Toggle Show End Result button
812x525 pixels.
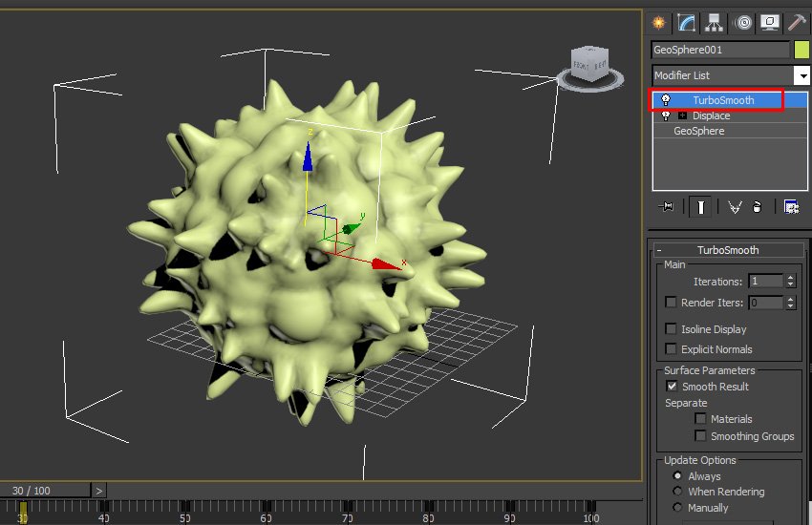(701, 206)
